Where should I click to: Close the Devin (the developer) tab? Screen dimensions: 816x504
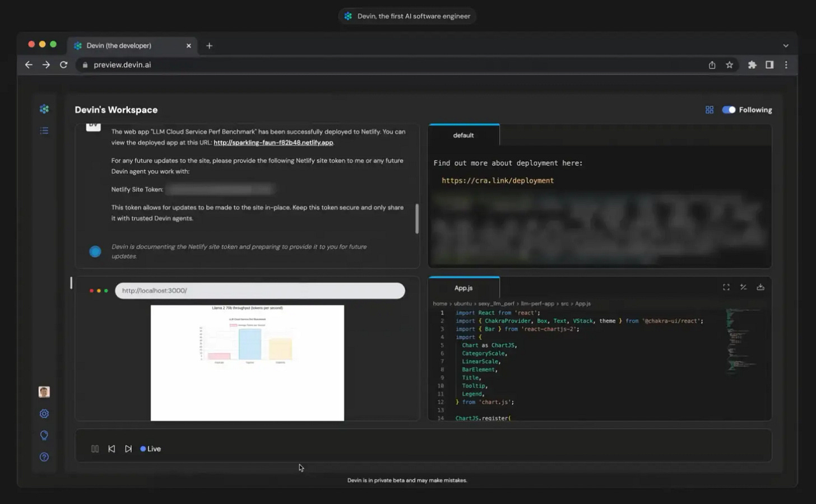click(x=189, y=46)
